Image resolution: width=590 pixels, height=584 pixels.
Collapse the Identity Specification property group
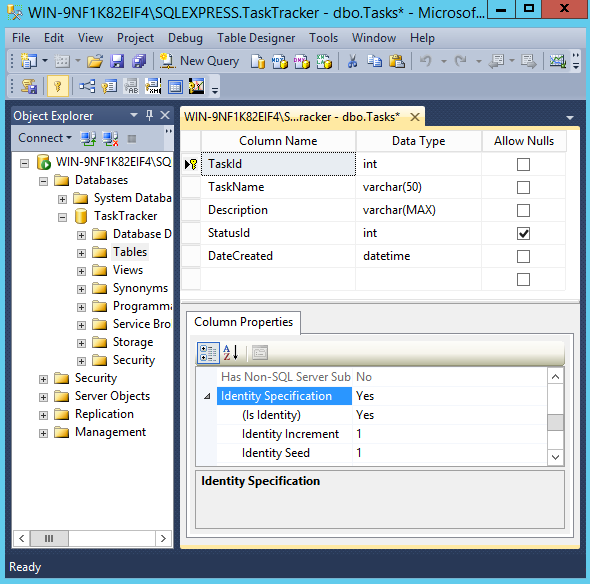(x=207, y=396)
